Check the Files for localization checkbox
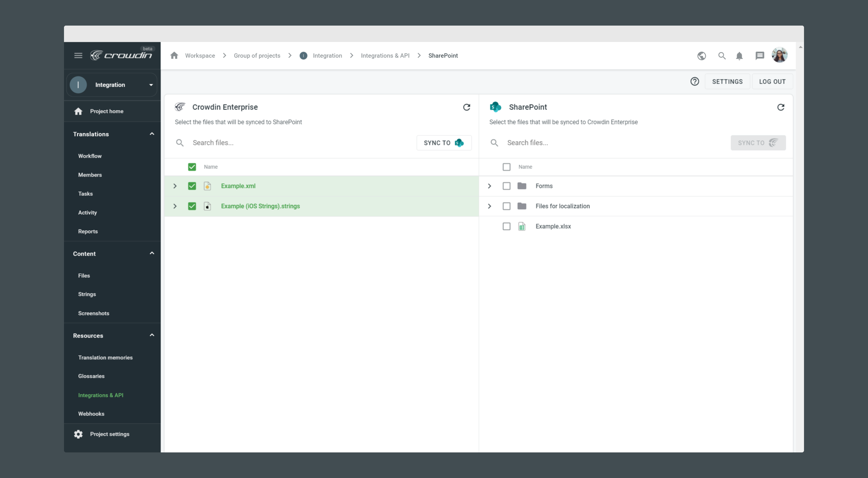Screen dimensions: 868x478 (x=507, y=206)
